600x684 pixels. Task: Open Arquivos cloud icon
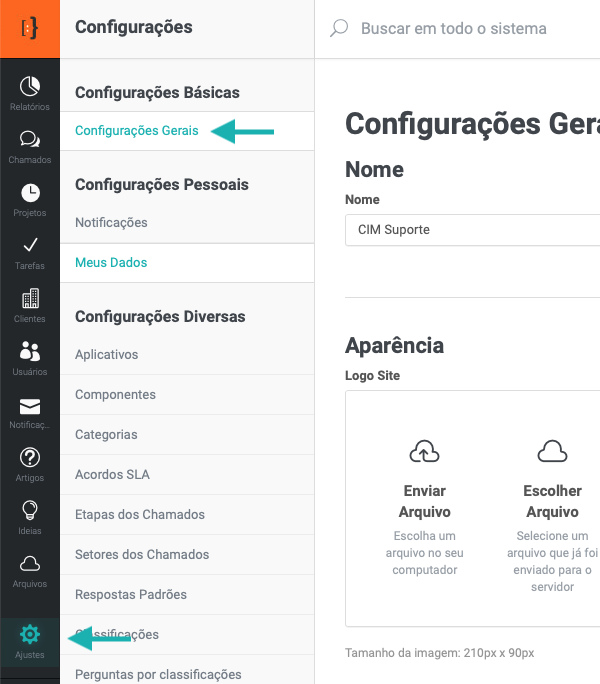30,564
